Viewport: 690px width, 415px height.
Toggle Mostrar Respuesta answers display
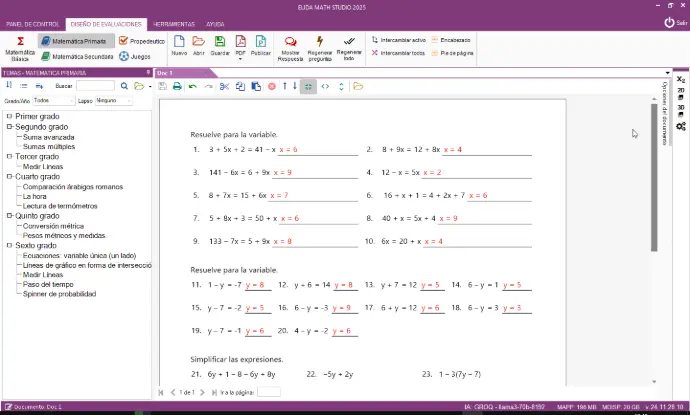290,48
